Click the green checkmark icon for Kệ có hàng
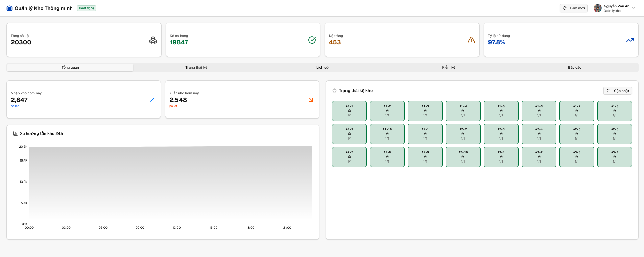This screenshot has width=644, height=257. click(x=312, y=40)
